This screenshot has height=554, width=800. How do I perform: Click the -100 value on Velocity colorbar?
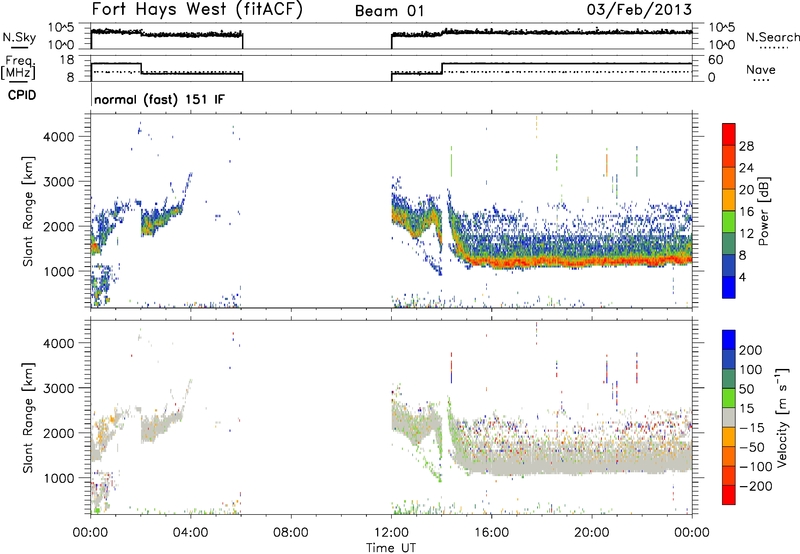pyautogui.click(x=755, y=467)
